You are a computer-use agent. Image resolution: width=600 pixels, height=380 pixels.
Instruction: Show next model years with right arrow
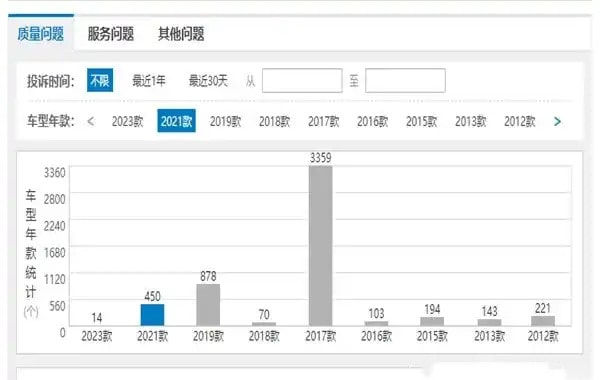click(557, 122)
